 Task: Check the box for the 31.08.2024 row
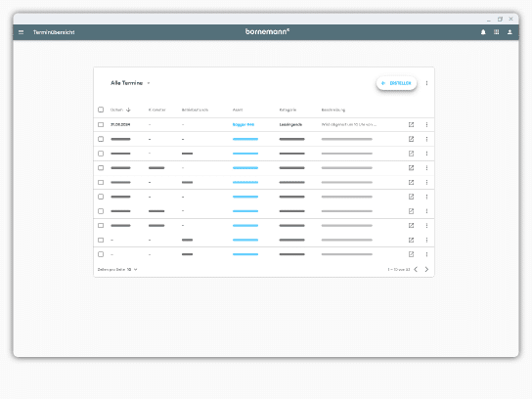point(101,124)
